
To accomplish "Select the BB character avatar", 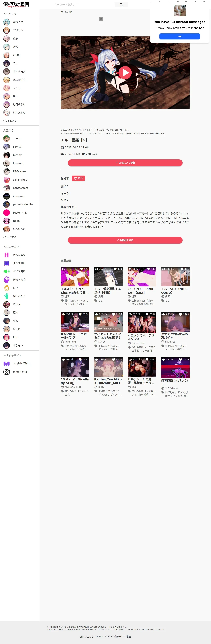I will click(x=7, y=96).
